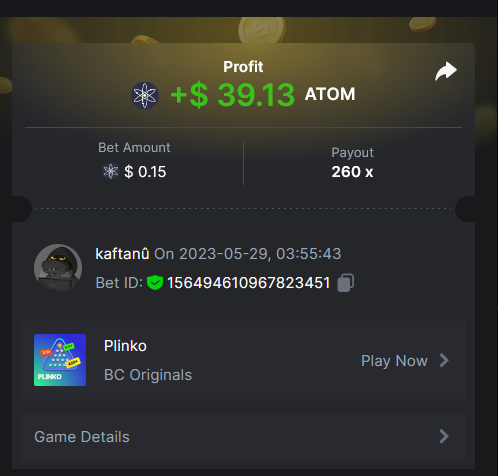Click the profit amount +$ 39.13
Image resolution: width=498 pixels, height=476 pixels.
[x=232, y=95]
